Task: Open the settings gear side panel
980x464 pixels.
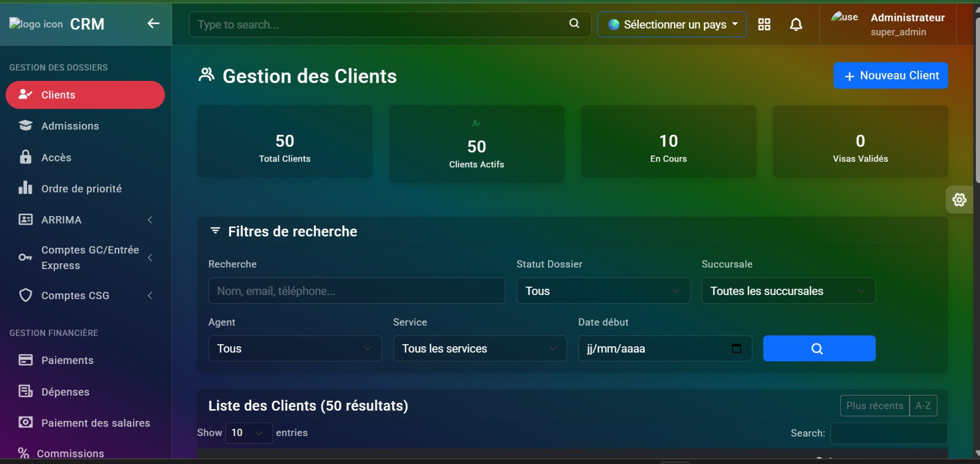Action: (959, 200)
